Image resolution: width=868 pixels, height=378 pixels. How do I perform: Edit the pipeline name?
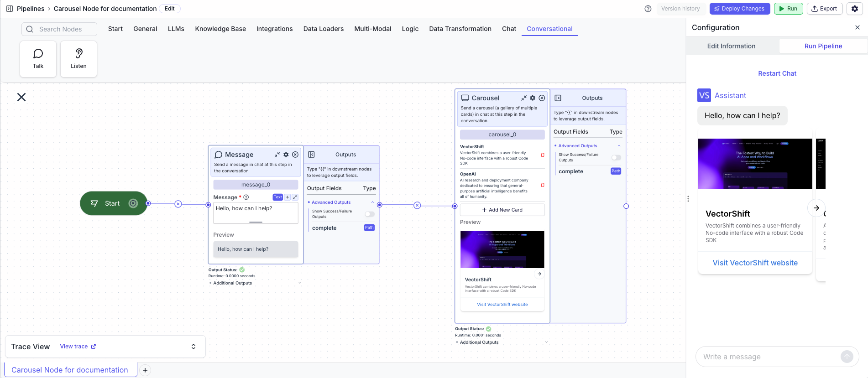tap(170, 9)
